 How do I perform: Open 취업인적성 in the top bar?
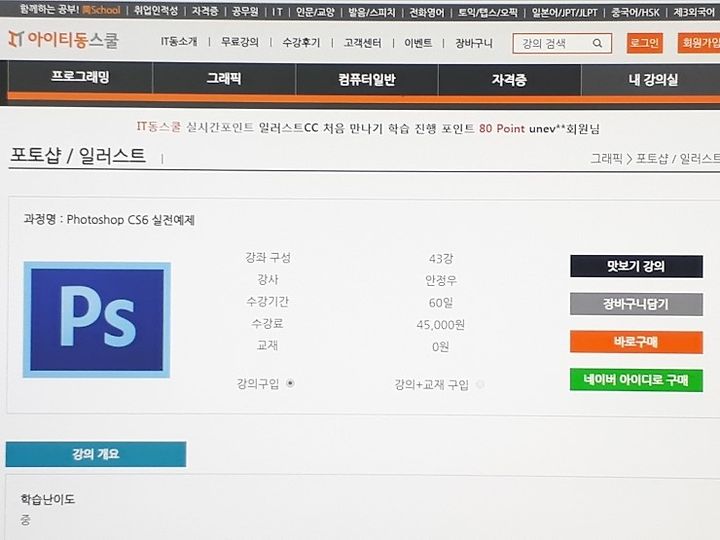point(156,10)
